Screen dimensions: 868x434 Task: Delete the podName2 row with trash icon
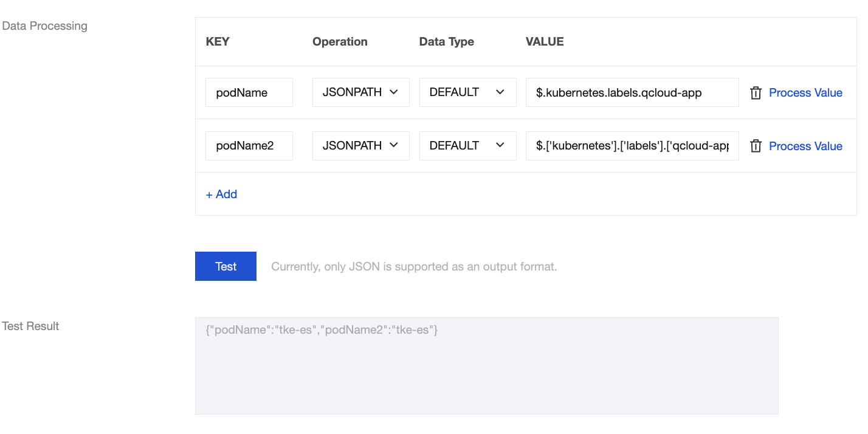pos(756,146)
